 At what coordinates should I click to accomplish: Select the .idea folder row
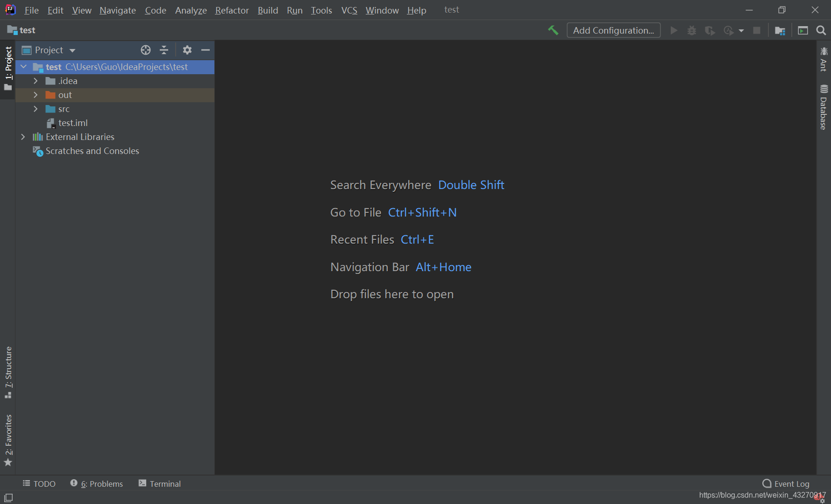click(x=115, y=81)
